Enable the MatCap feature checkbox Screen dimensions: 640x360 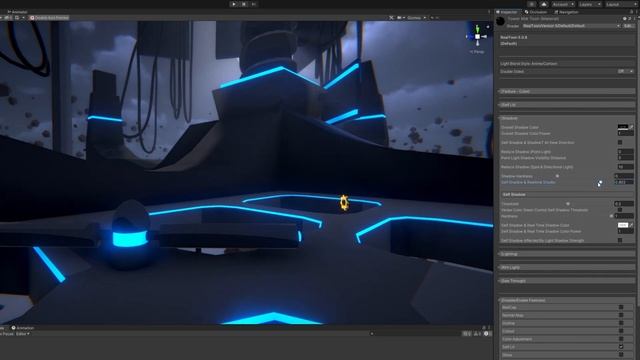click(x=621, y=307)
